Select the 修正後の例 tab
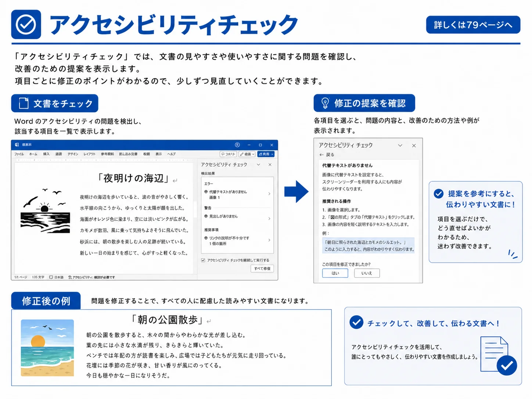This screenshot has width=532, height=399. [x=46, y=301]
